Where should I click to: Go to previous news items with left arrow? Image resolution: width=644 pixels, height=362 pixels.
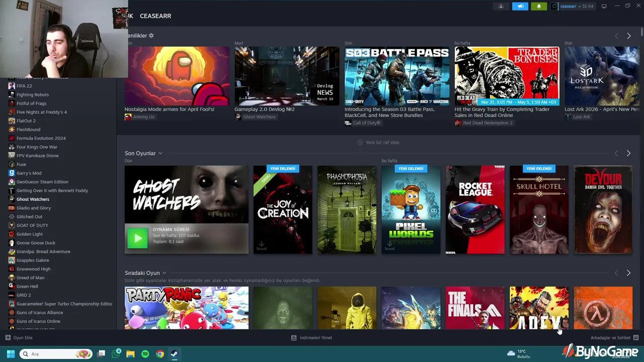click(616, 36)
